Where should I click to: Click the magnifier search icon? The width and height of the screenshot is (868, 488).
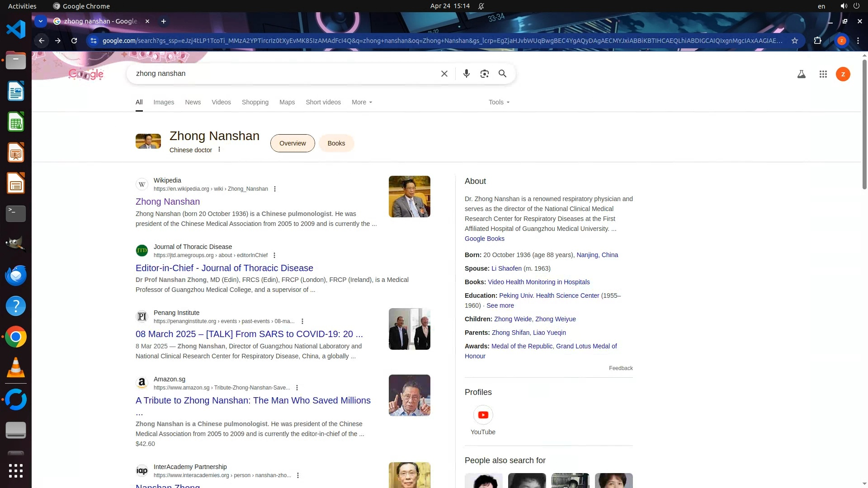point(502,74)
